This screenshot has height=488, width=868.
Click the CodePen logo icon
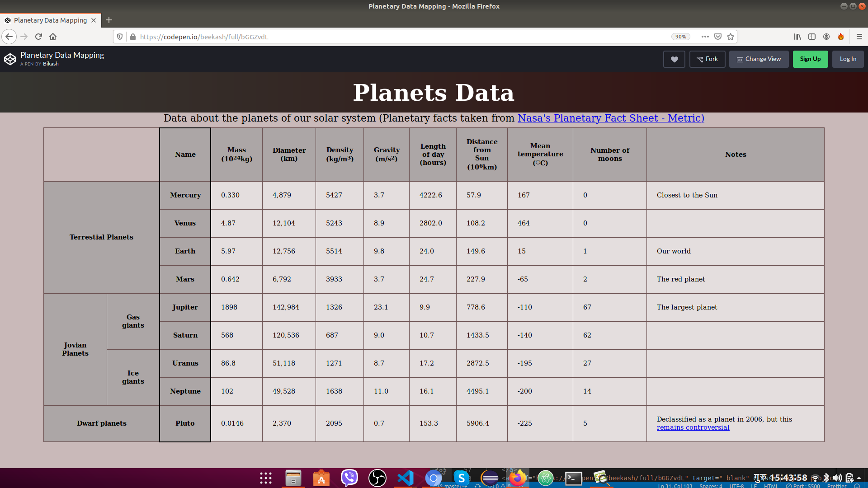[10, 59]
